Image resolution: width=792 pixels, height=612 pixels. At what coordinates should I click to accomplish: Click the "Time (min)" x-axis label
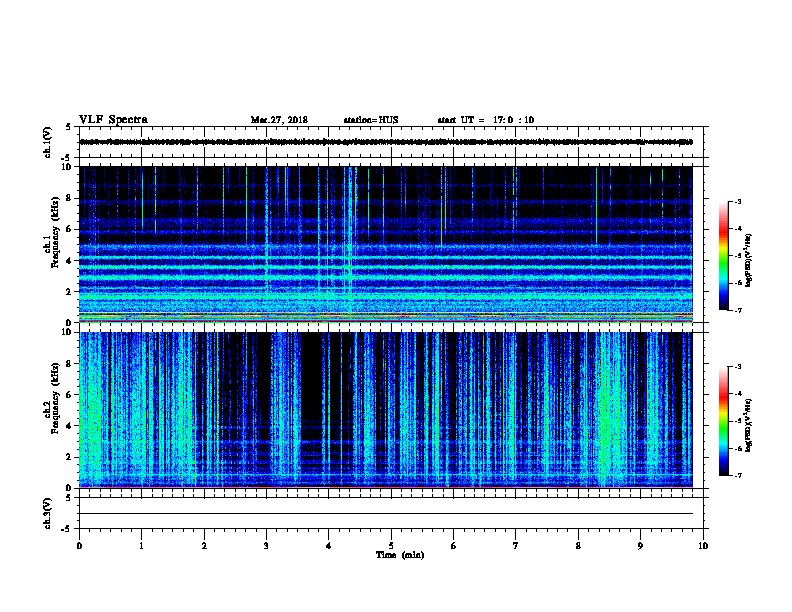coord(400,555)
